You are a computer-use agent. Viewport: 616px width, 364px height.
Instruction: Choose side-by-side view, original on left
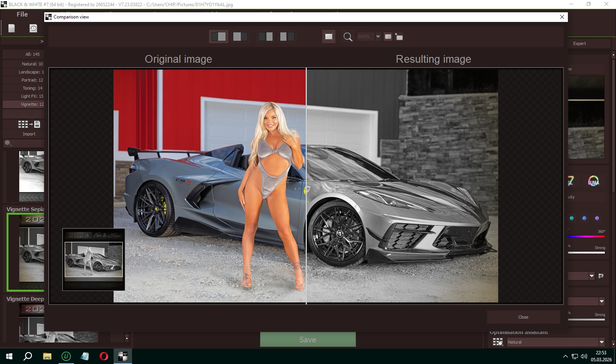point(266,37)
